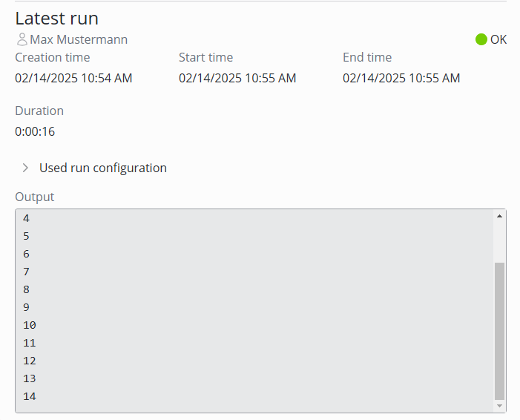The height and width of the screenshot is (420, 520).
Task: Click the Max Mustermann user name
Action: click(x=79, y=39)
